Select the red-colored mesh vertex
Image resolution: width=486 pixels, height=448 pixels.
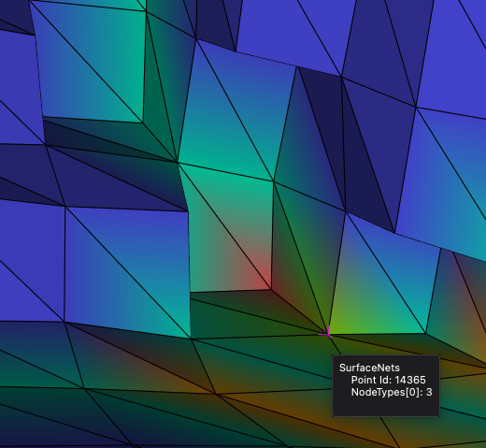[270, 288]
